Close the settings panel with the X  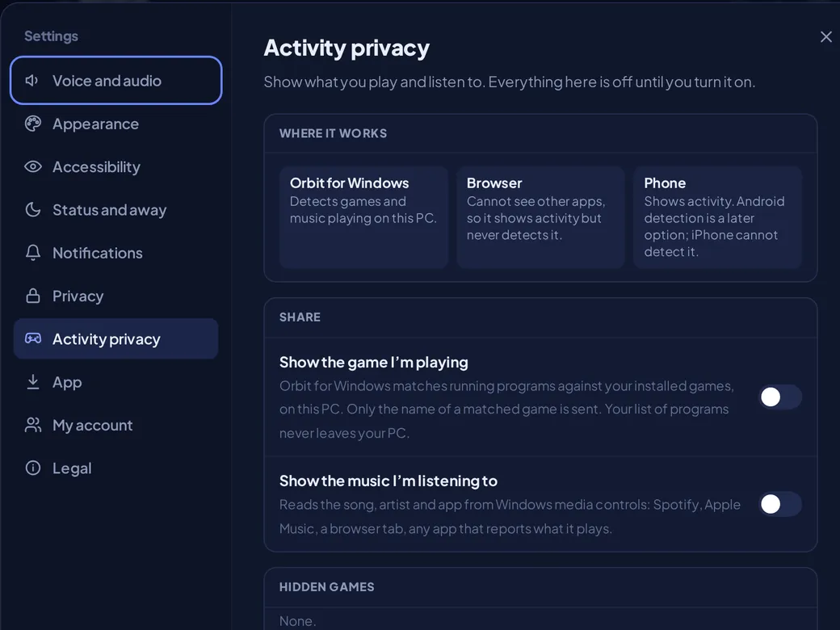(x=825, y=36)
